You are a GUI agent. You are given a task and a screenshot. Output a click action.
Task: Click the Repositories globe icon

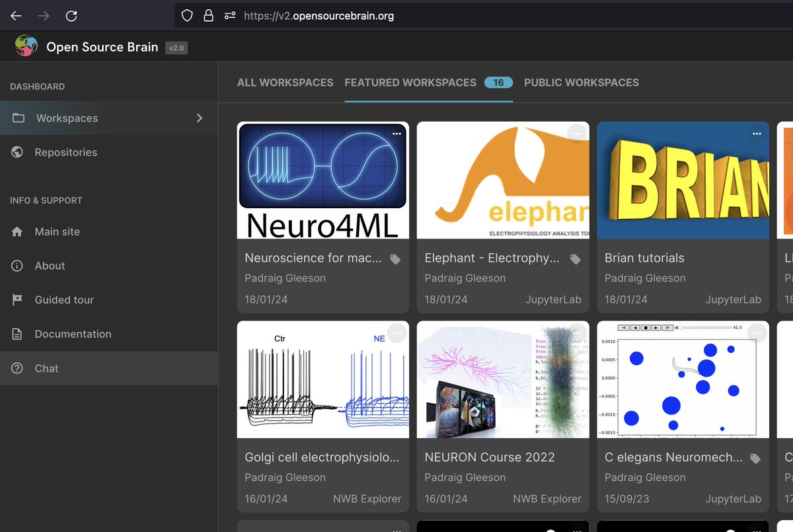17,152
